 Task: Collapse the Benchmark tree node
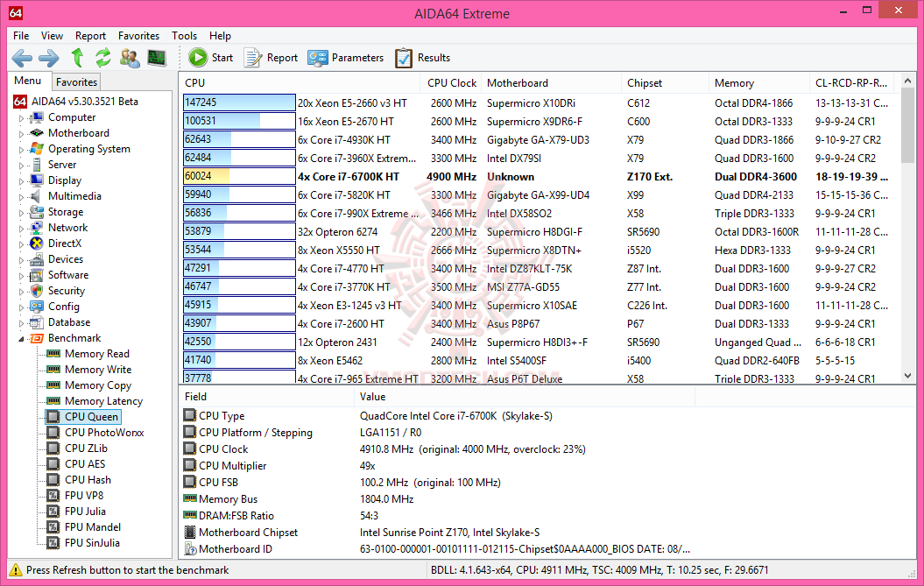point(21,339)
